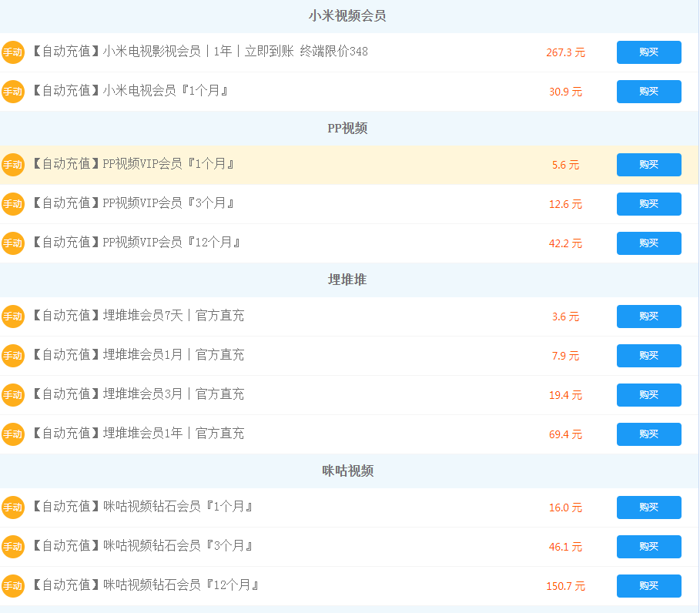Open the 埋堆堆会员7天|官方直充 title

pyautogui.click(x=139, y=316)
